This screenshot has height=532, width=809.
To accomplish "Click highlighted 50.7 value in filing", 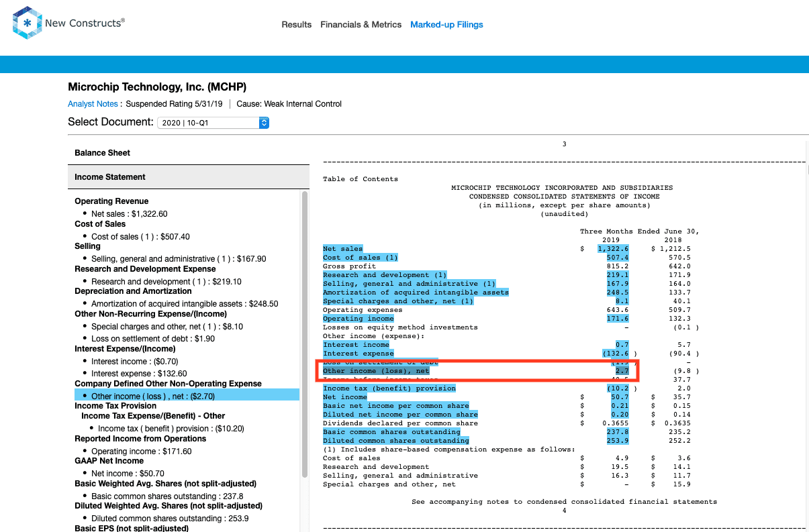I will [619, 397].
